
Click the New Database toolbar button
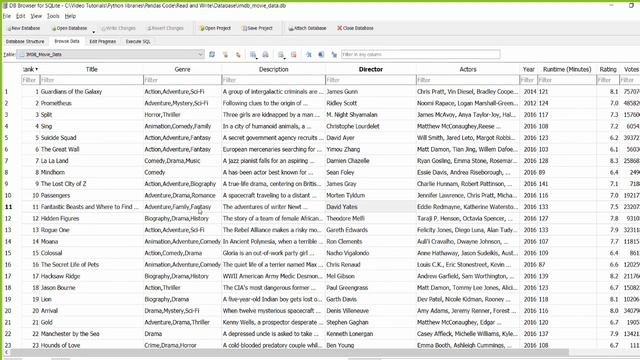(24, 28)
